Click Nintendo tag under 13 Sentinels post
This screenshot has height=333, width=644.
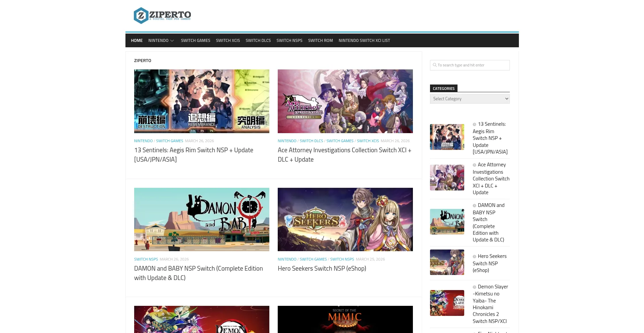click(143, 141)
